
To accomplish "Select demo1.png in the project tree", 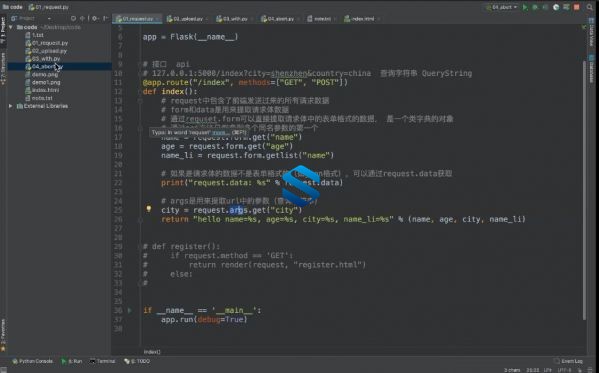I will (x=43, y=82).
